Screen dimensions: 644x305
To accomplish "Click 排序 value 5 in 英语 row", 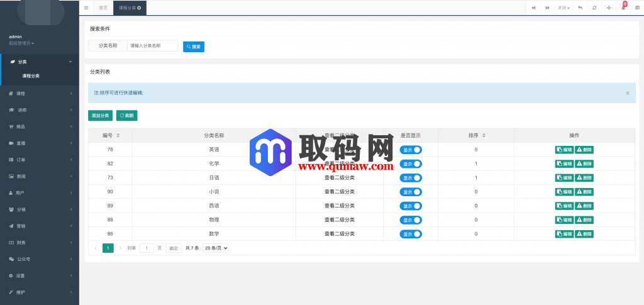I will [476, 150].
